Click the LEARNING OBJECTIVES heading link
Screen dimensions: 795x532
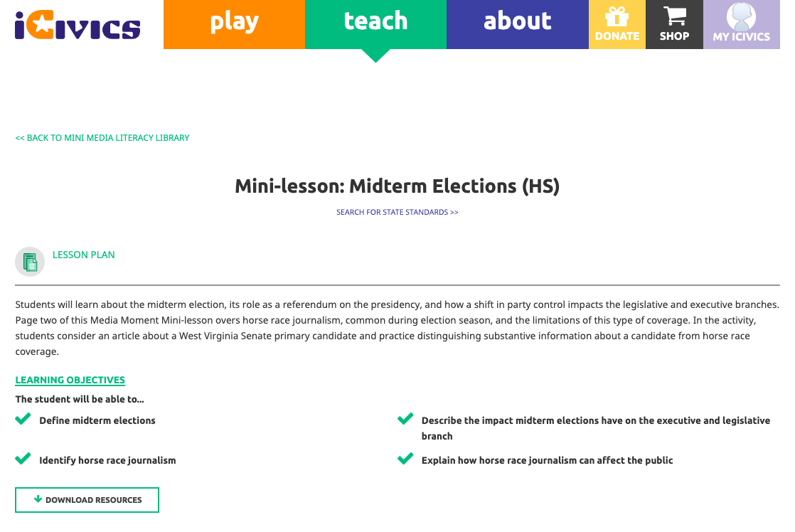tap(70, 380)
